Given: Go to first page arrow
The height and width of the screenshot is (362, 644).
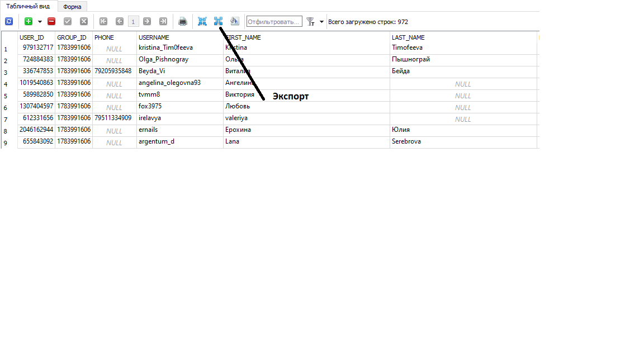Looking at the screenshot, I should [103, 21].
